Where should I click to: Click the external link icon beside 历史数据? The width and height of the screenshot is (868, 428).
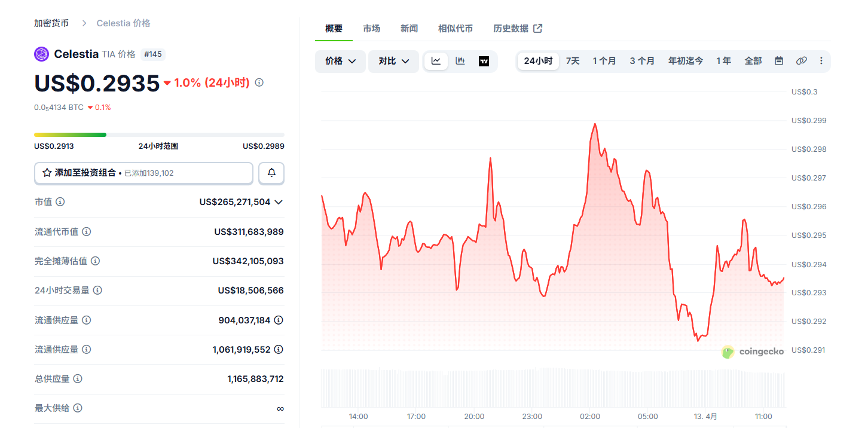click(538, 28)
